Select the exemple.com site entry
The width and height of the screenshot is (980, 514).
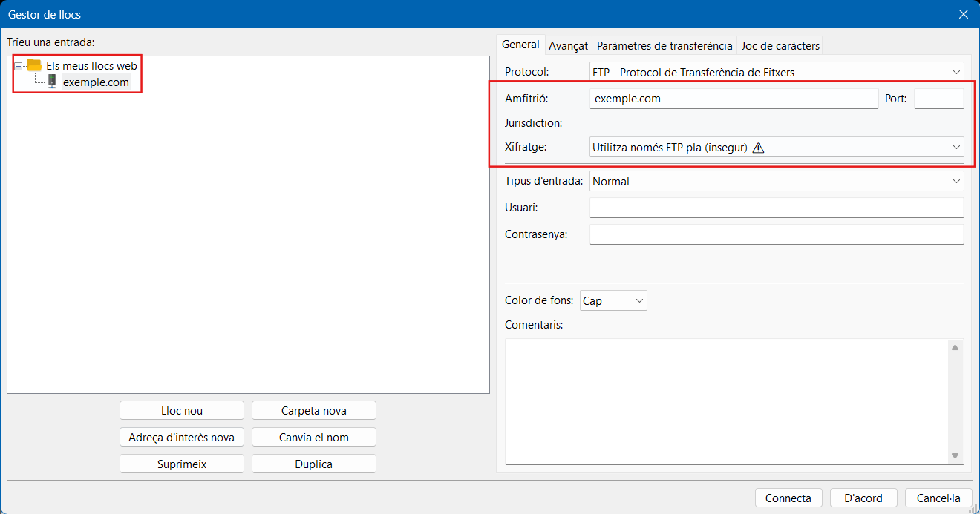coord(96,82)
